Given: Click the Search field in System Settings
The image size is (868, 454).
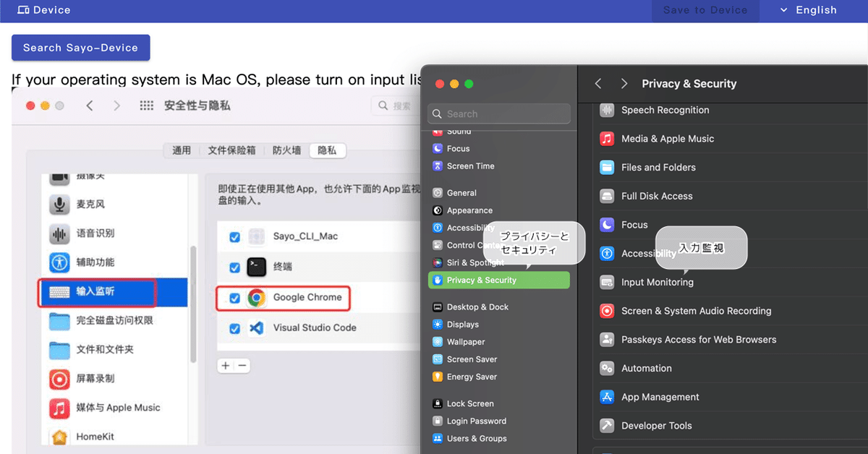Looking at the screenshot, I should pyautogui.click(x=499, y=113).
